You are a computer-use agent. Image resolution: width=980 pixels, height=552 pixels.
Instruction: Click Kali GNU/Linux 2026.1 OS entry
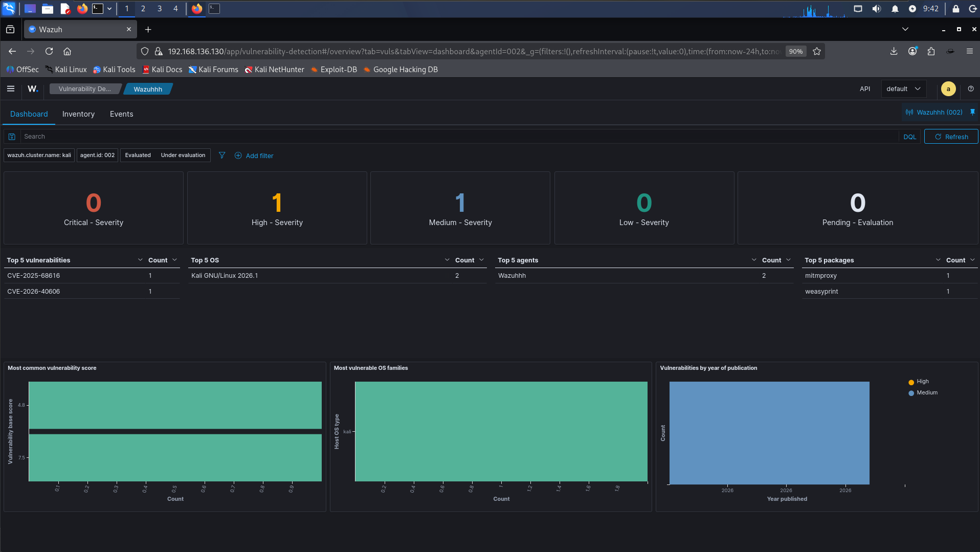coord(225,275)
